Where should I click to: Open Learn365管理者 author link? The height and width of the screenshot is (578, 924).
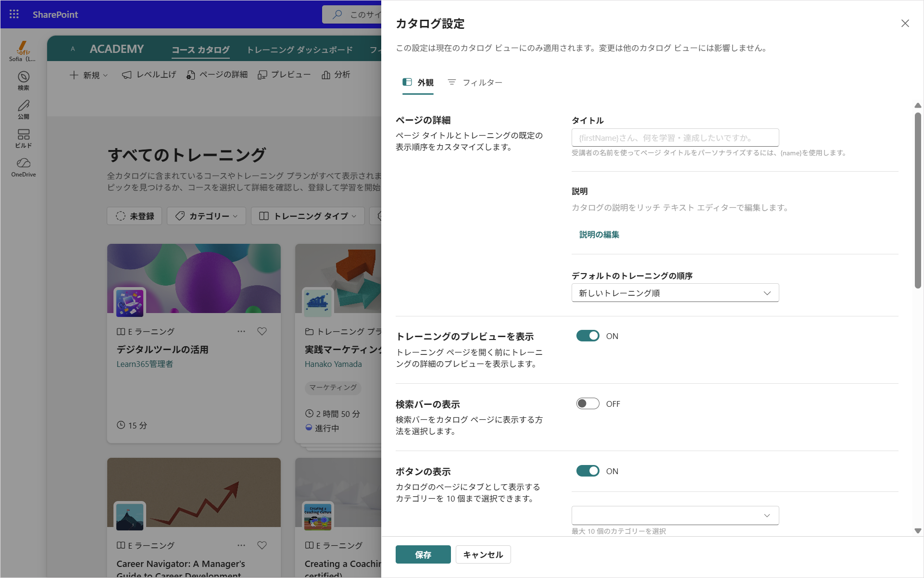point(145,364)
